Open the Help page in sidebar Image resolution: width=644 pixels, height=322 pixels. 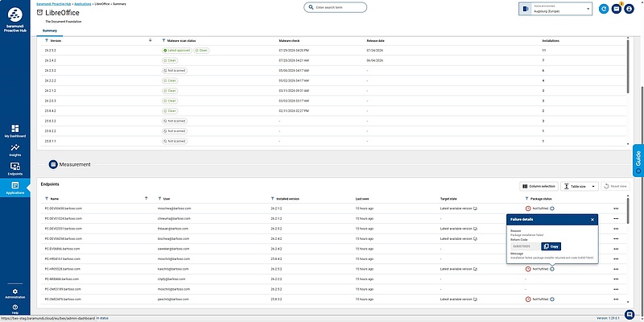14,309
